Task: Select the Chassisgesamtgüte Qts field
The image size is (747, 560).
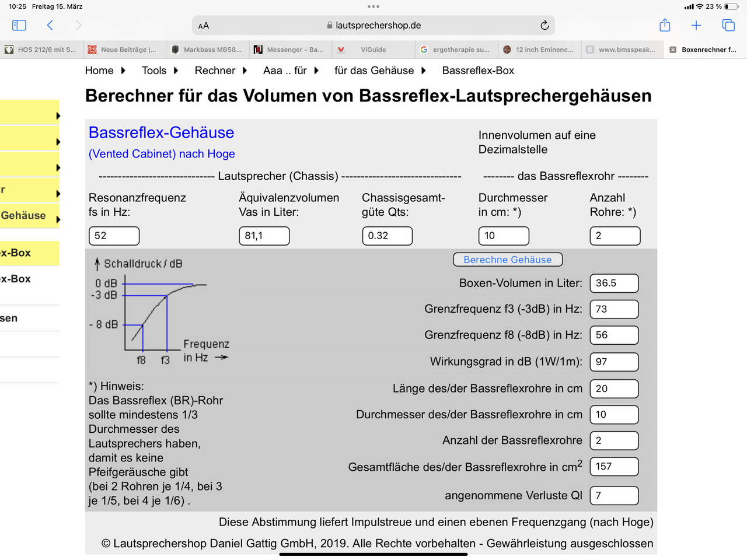Action: 387,236
